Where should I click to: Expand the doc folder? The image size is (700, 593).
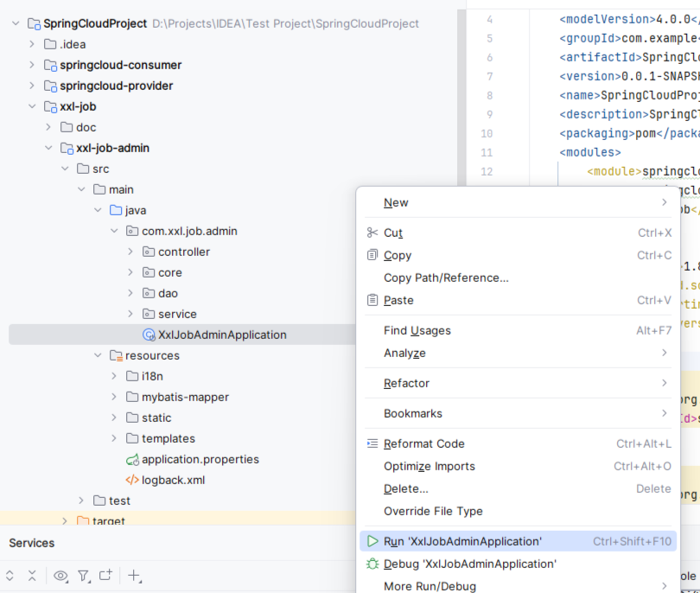coord(48,127)
